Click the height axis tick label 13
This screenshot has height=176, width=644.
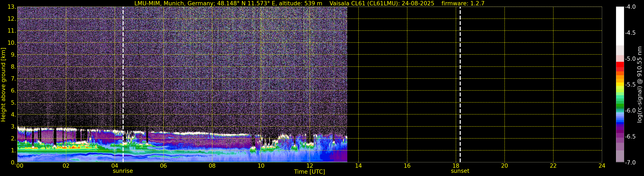(x=12, y=7)
